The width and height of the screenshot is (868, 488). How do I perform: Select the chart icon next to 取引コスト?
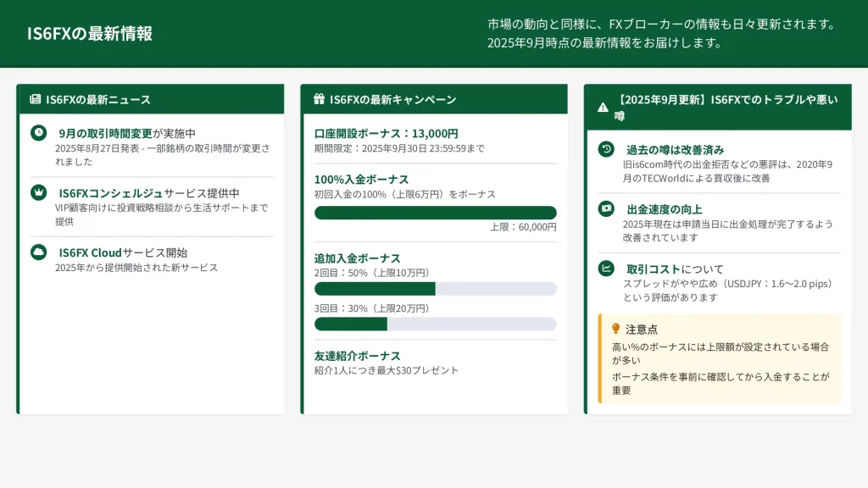(606, 269)
